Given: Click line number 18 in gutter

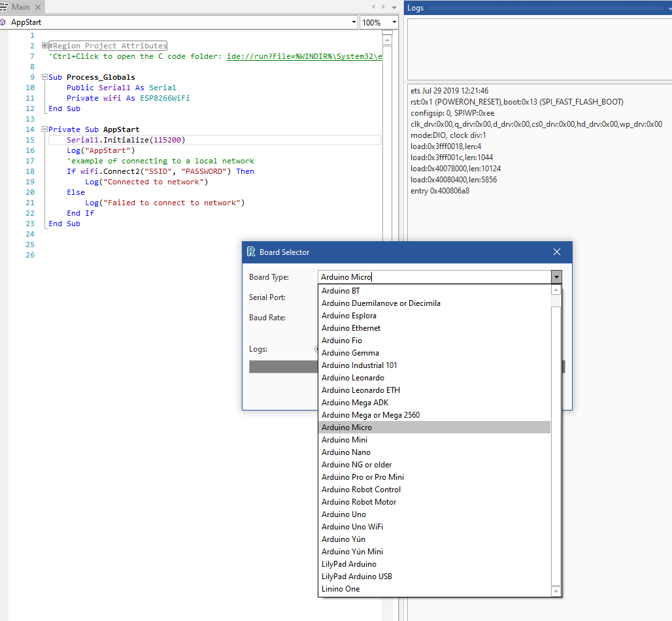Looking at the screenshot, I should [x=30, y=171].
